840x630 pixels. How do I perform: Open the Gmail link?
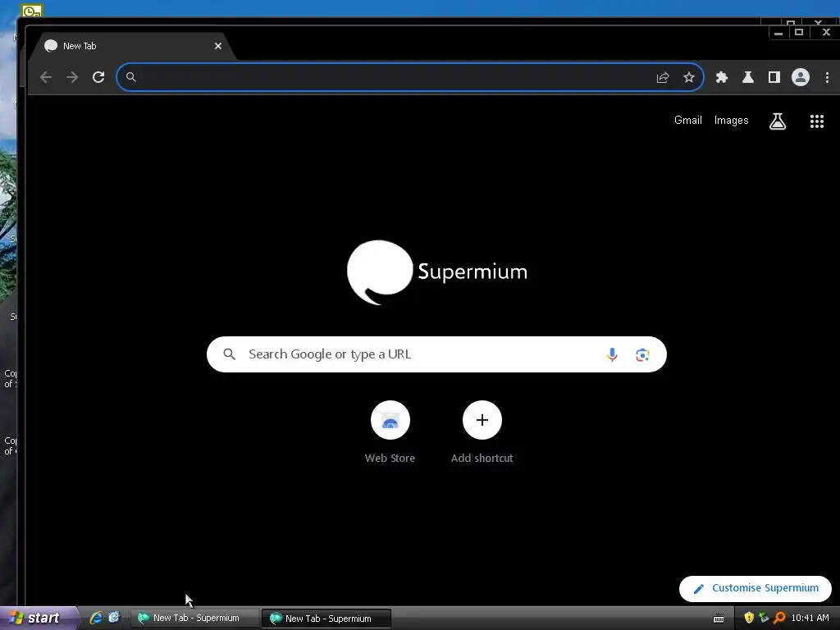pos(688,120)
